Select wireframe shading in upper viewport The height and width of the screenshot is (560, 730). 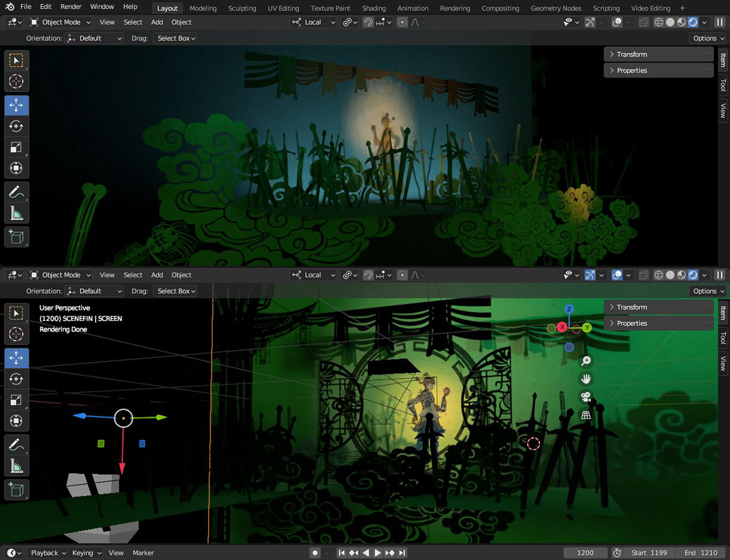pyautogui.click(x=659, y=22)
